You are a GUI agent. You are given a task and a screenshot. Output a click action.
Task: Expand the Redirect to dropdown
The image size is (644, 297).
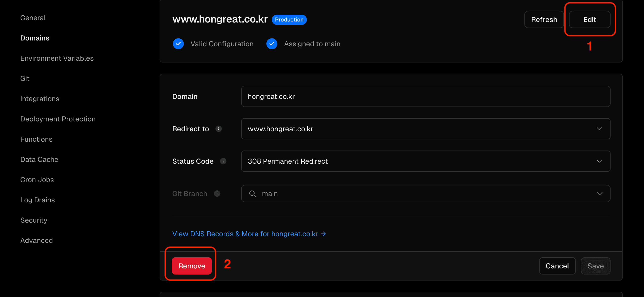[599, 129]
